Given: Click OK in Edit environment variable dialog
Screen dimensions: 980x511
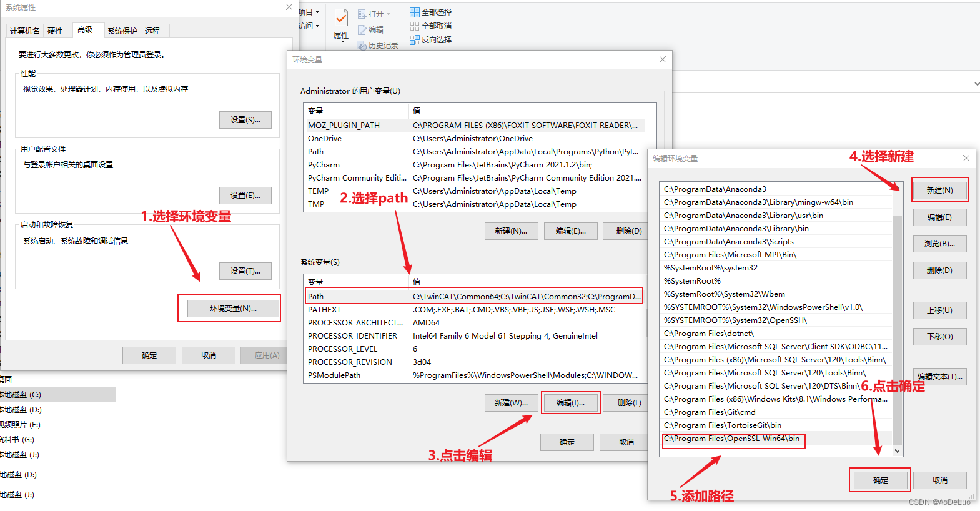Looking at the screenshot, I should pos(880,480).
